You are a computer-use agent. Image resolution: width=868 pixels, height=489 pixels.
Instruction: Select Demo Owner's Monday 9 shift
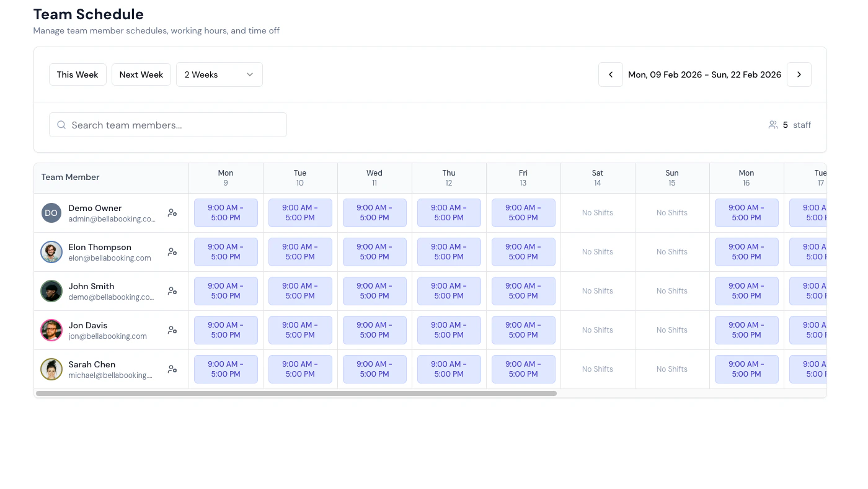tap(226, 213)
